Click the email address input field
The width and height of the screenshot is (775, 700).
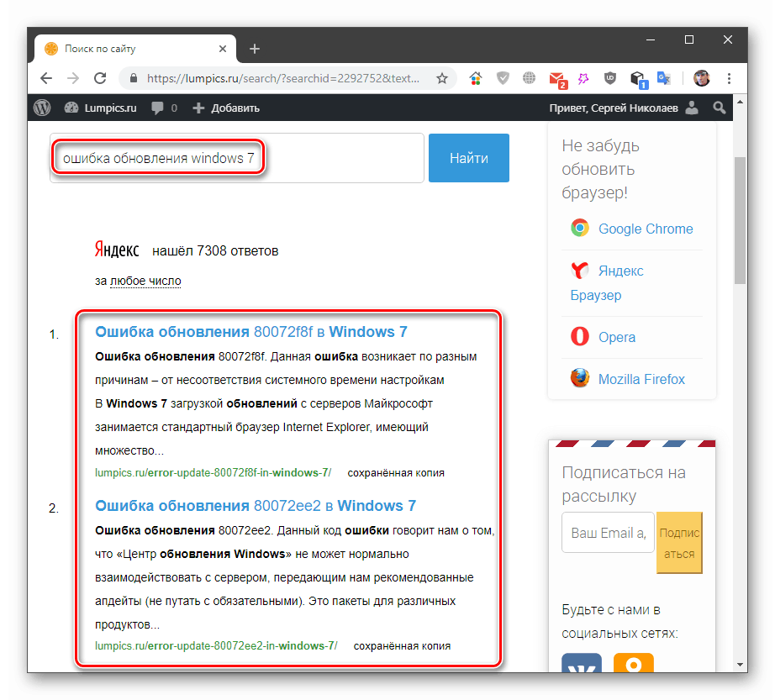click(607, 532)
